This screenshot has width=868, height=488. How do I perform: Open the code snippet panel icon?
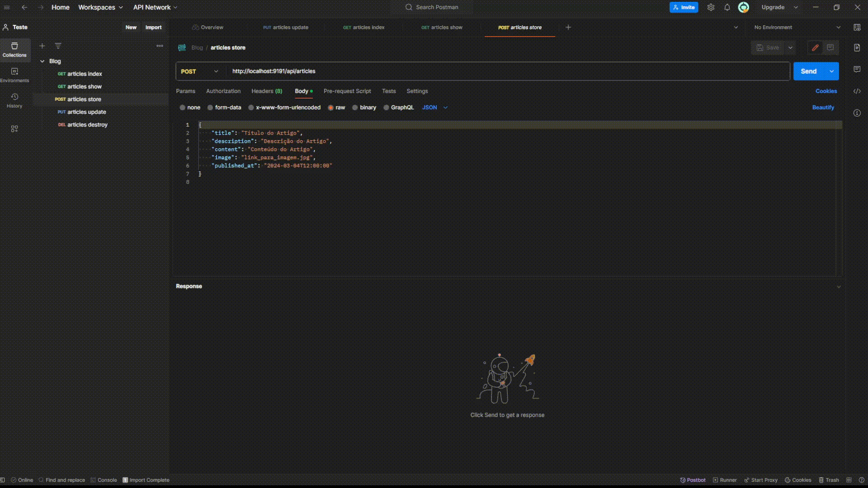point(857,91)
